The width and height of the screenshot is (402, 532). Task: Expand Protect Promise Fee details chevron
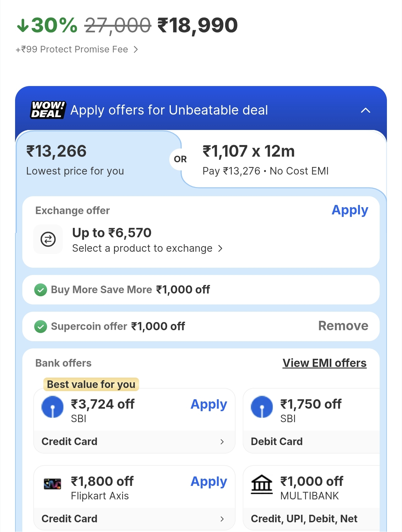136,50
